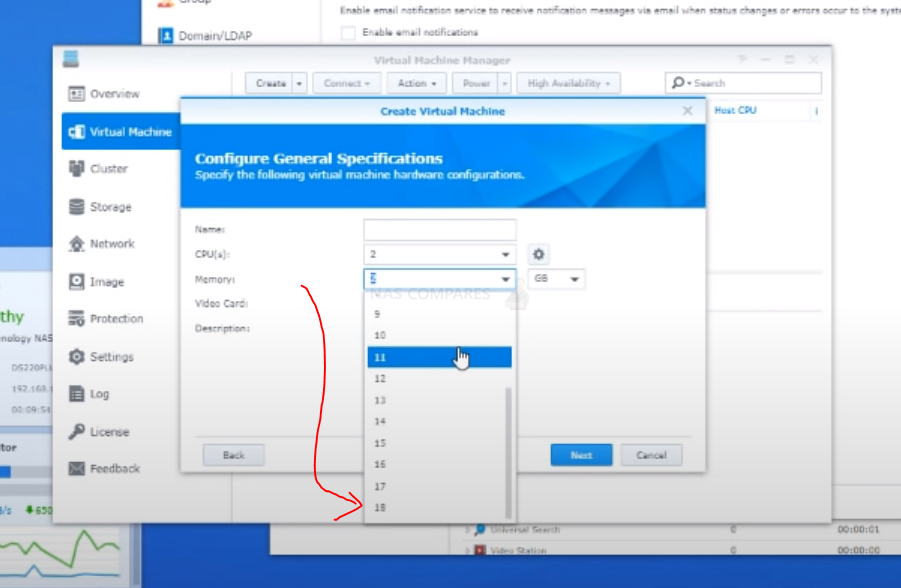This screenshot has height=588, width=901.
Task: Click the Back button
Action: click(233, 455)
